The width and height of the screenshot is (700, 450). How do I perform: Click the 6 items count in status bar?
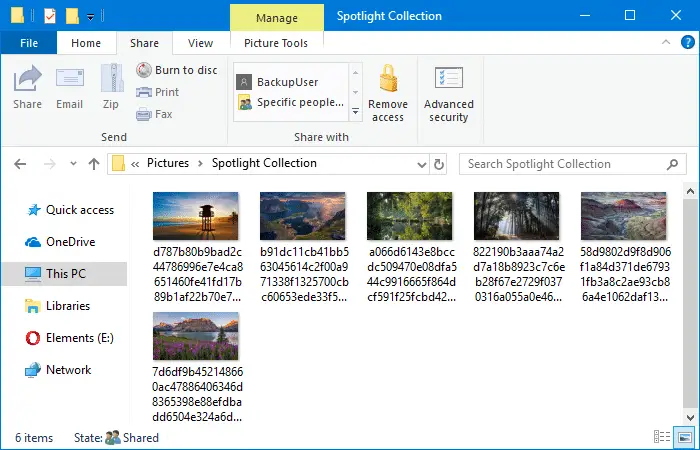(34, 438)
